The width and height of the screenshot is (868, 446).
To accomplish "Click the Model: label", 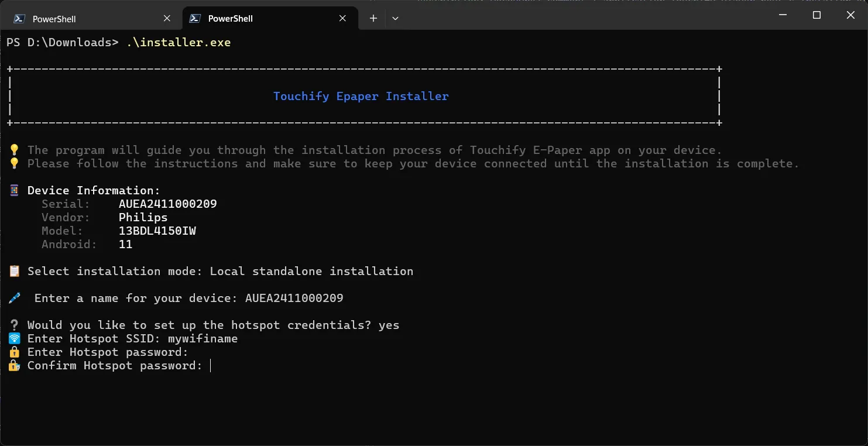I will coord(62,231).
